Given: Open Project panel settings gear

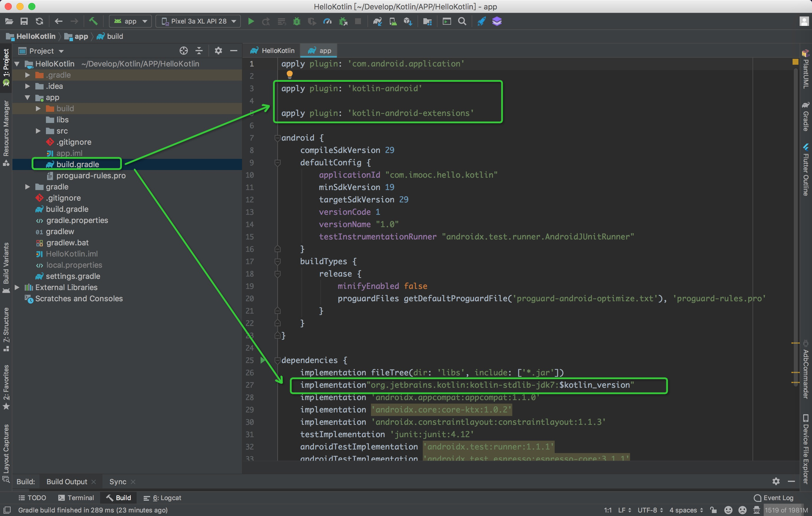Looking at the screenshot, I should [218, 51].
